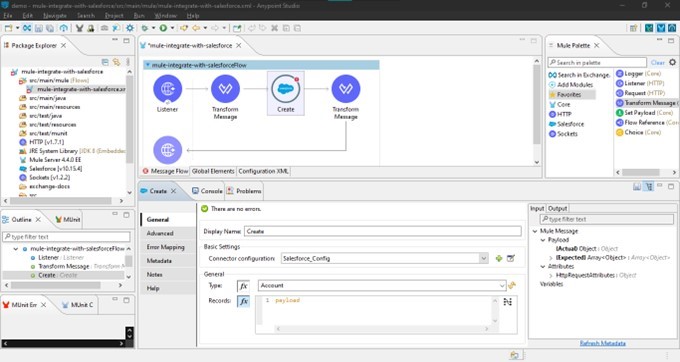
Task: Open the Type Account dropdown
Action: point(502,286)
